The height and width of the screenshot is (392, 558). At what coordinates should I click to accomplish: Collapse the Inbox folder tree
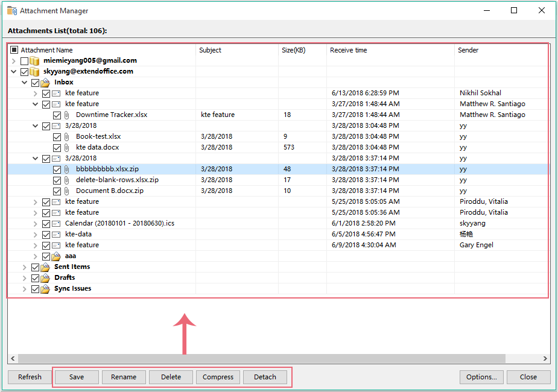coord(25,83)
